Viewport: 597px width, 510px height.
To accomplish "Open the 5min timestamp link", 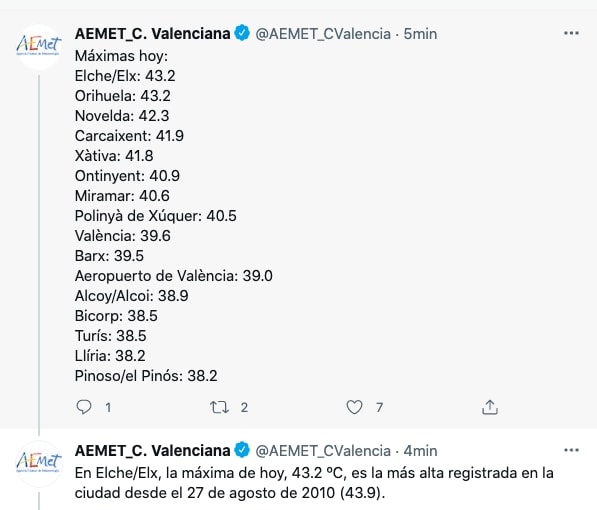I will pos(420,34).
